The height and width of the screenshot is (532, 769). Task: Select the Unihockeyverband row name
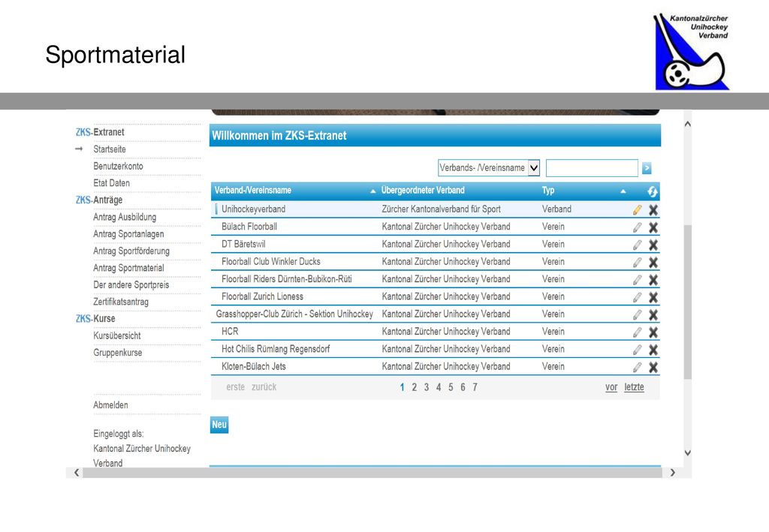click(x=254, y=209)
